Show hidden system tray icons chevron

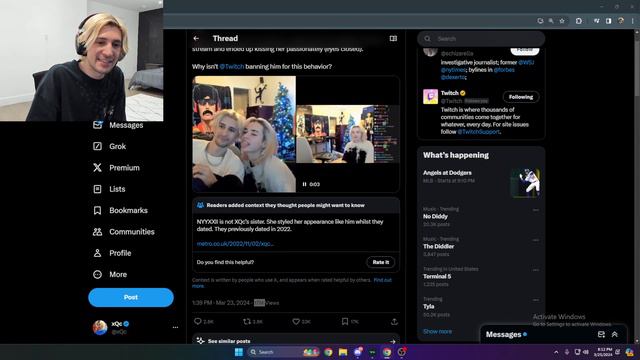click(x=556, y=352)
